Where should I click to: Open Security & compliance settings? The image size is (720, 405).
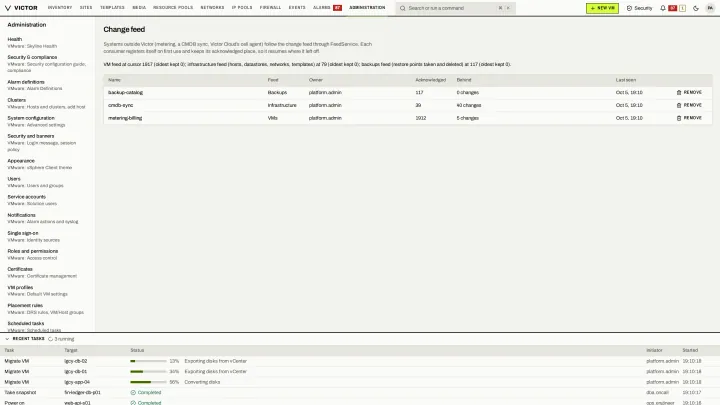[47, 63]
